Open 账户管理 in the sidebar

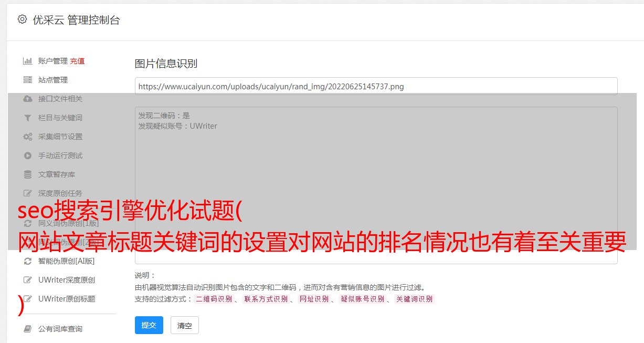pyautogui.click(x=53, y=61)
